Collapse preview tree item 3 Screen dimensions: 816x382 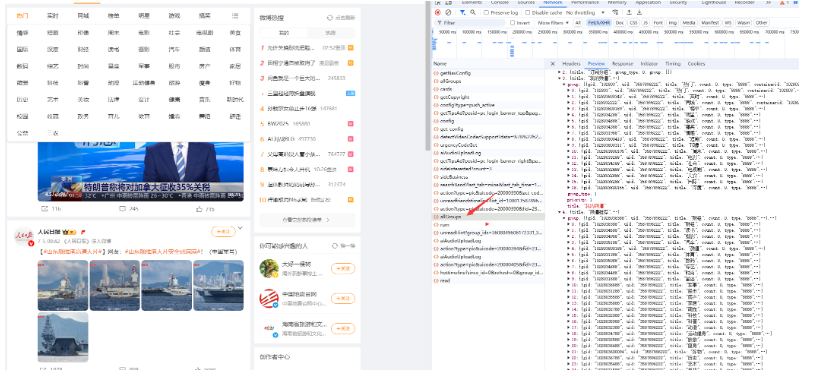click(x=559, y=78)
